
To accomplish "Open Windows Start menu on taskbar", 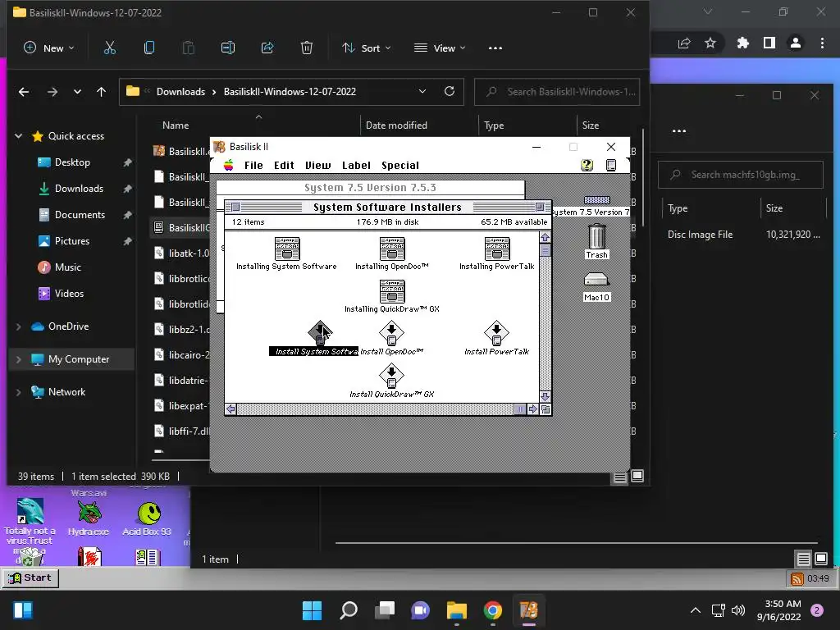I will [x=313, y=610].
